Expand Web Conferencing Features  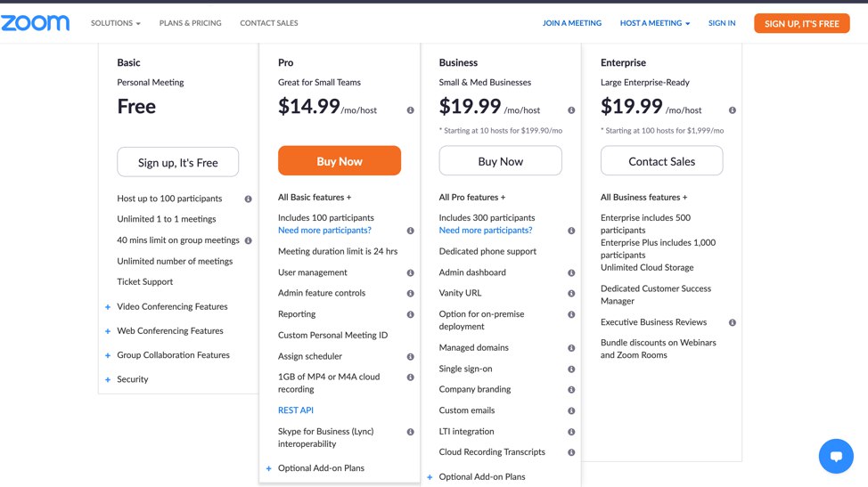164,331
